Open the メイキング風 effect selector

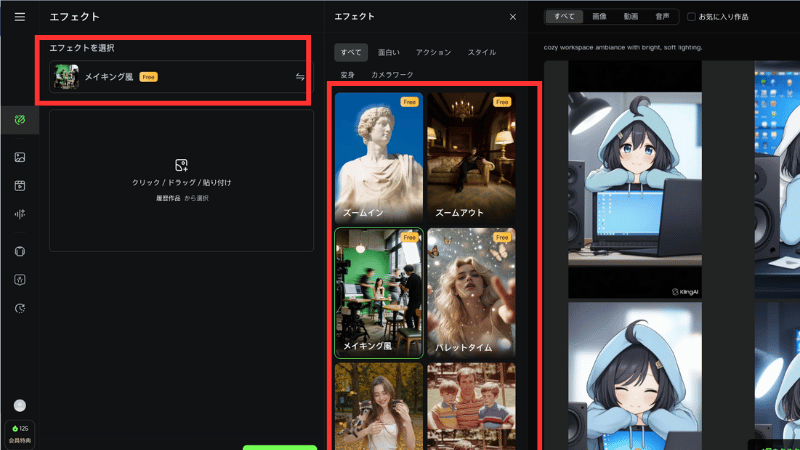coord(181,77)
